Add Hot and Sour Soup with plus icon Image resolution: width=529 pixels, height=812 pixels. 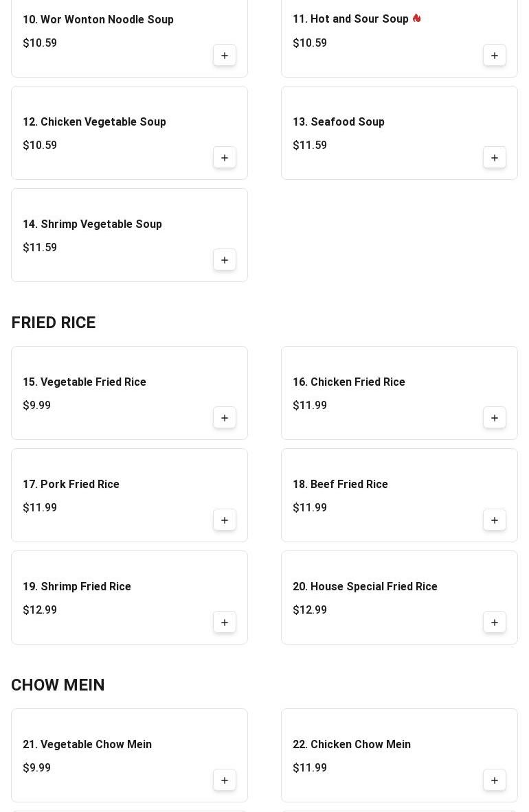pos(495,56)
